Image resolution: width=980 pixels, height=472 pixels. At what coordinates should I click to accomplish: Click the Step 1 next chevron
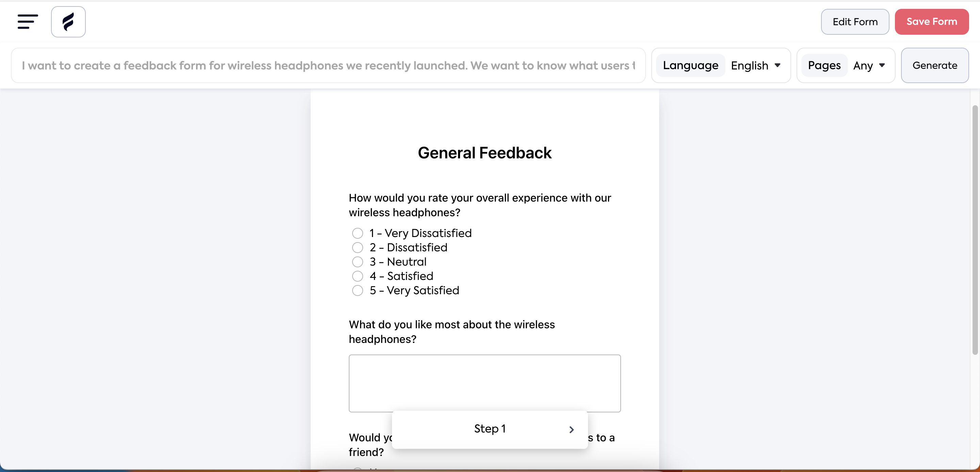571,430
